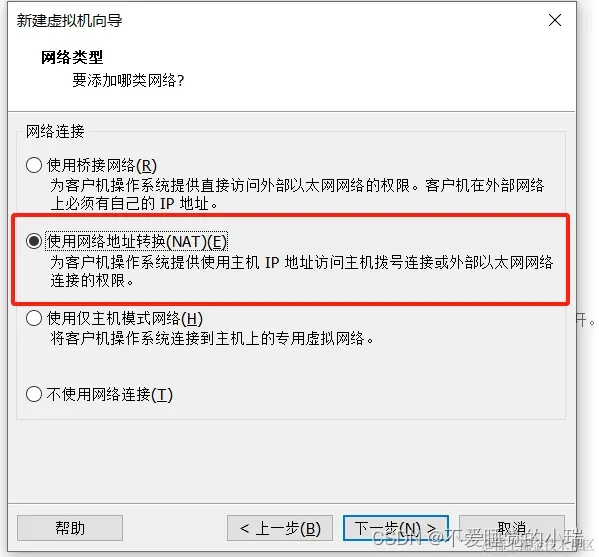Click the 不使用网络连接(T) label text
Screen dimensions: 599x557
point(110,394)
